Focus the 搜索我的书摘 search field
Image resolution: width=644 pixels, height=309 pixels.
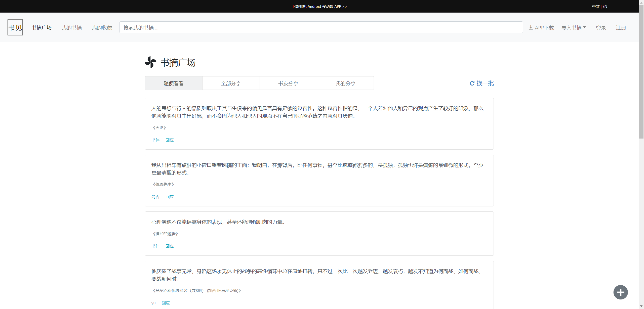[321, 27]
